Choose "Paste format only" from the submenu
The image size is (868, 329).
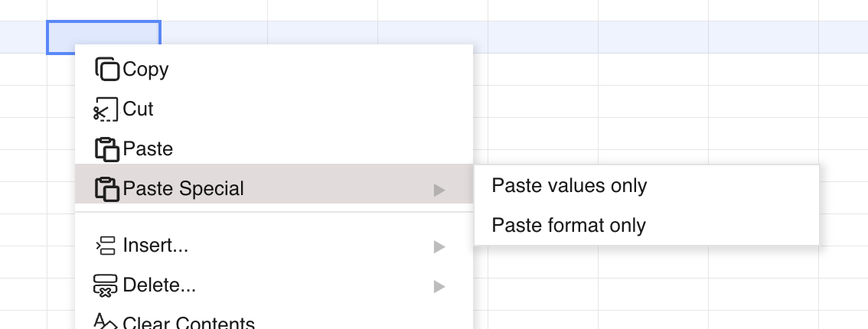click(569, 226)
